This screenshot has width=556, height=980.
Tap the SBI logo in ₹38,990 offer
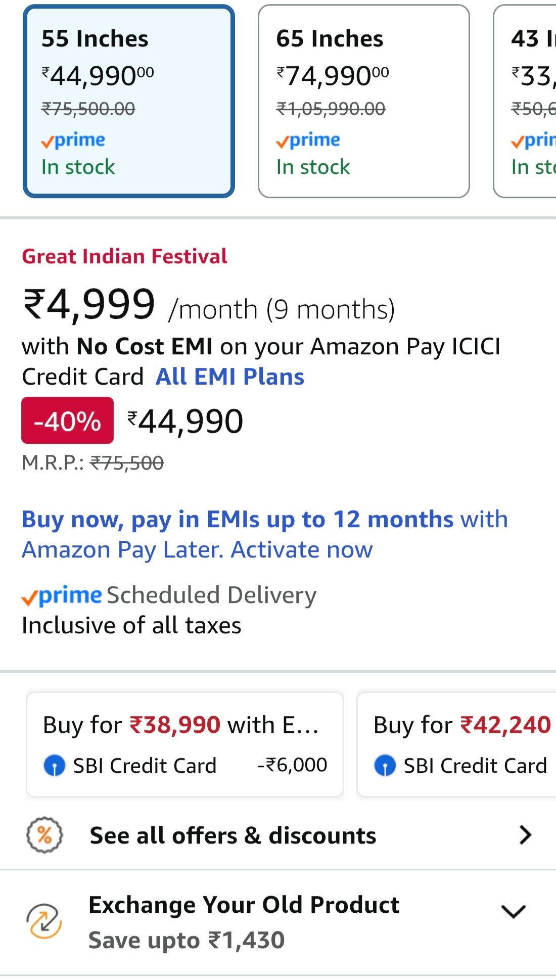pos(55,765)
